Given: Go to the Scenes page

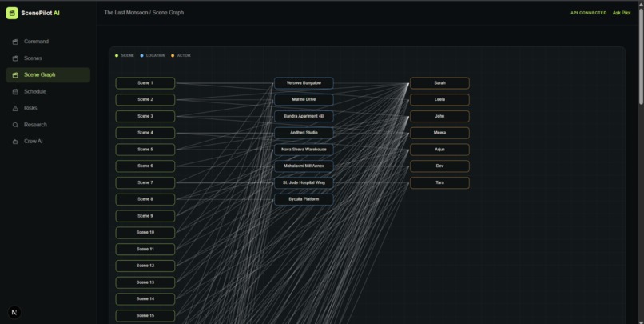Looking at the screenshot, I should click(x=48, y=58).
